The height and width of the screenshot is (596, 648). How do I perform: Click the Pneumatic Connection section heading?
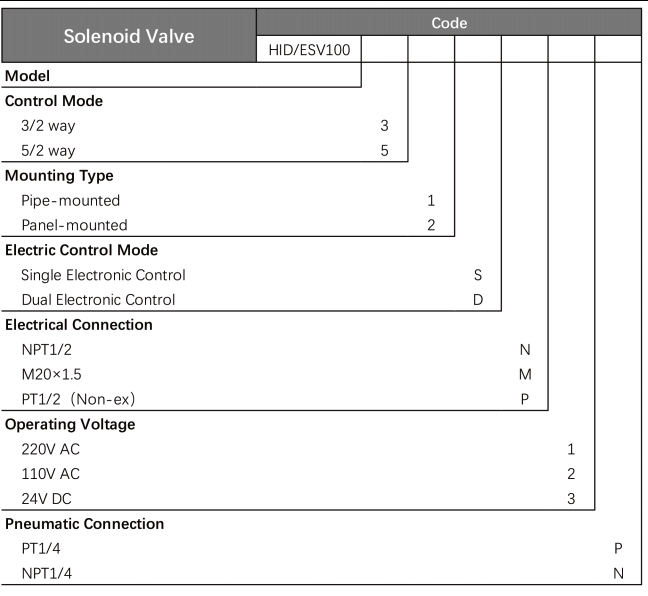coord(85,524)
